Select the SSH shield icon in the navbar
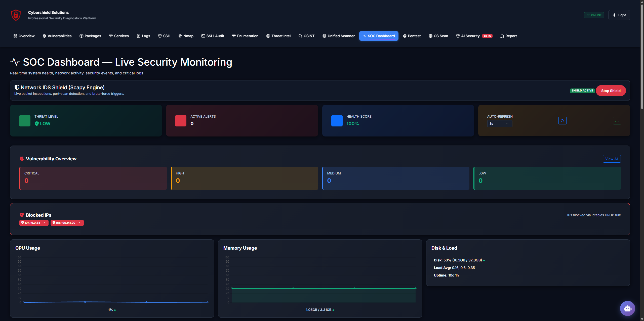This screenshot has height=321, width=644. point(160,36)
